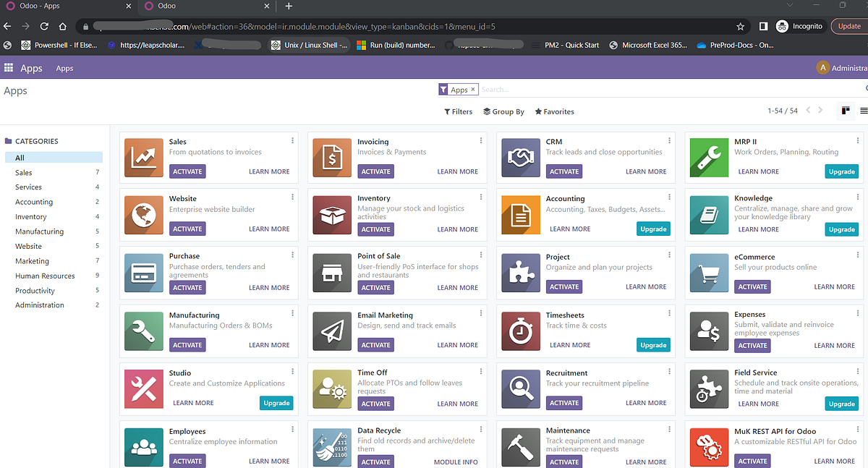Click the Studio wrench app icon
The height and width of the screenshot is (468, 868).
143,388
